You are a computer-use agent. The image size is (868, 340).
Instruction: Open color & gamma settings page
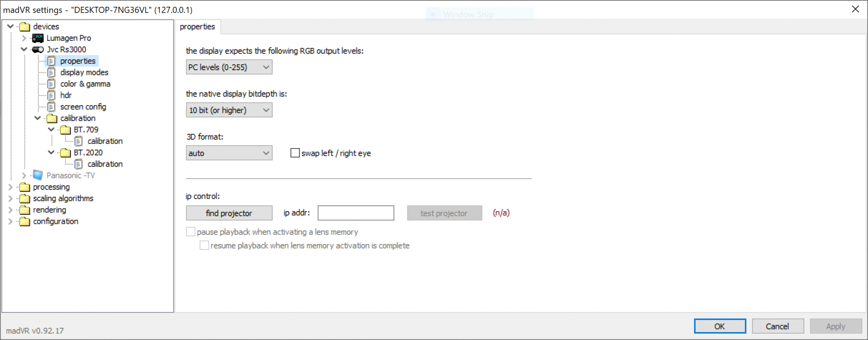coord(85,84)
